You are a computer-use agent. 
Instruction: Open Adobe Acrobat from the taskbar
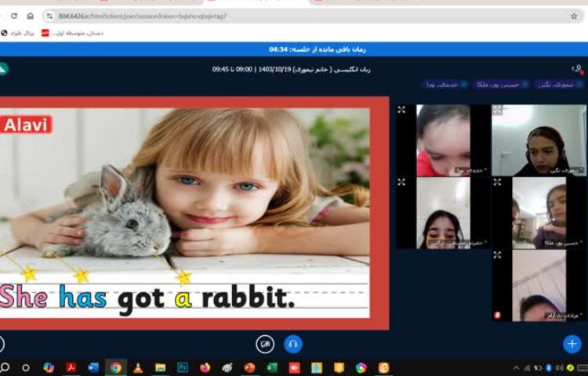click(x=71, y=367)
